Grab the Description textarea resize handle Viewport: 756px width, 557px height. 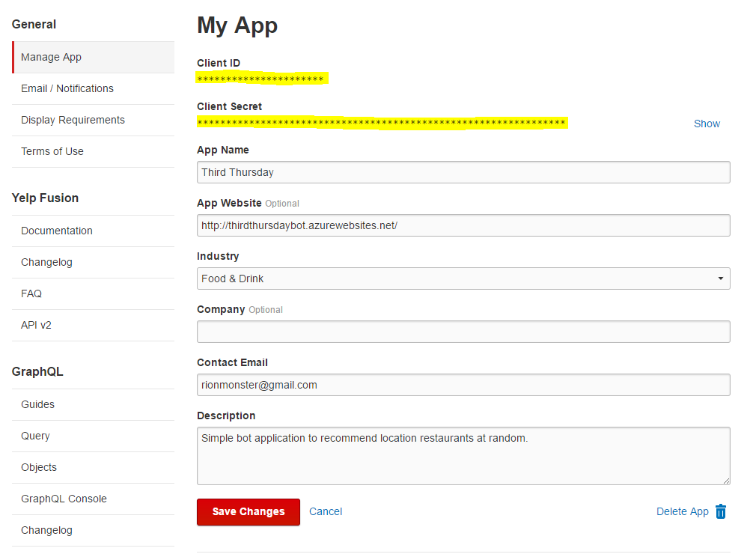coord(726,481)
